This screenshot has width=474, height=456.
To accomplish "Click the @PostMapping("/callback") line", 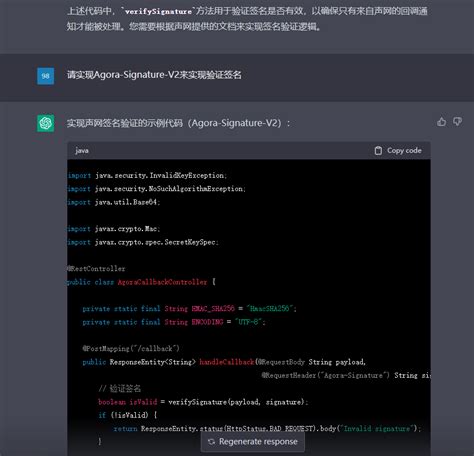I will 131,349.
